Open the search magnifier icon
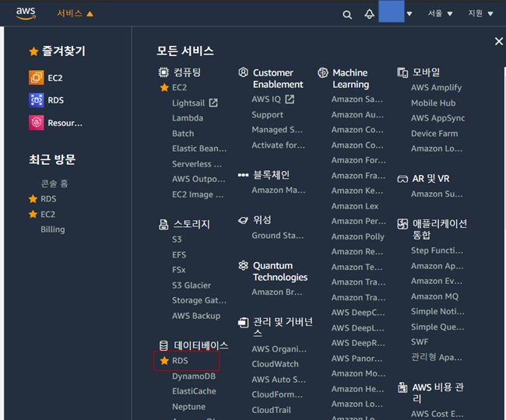 [x=347, y=15]
